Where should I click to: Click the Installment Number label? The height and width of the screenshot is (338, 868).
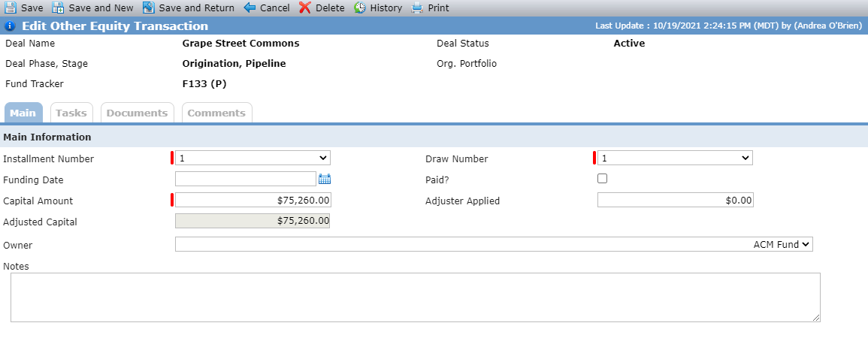pos(49,158)
